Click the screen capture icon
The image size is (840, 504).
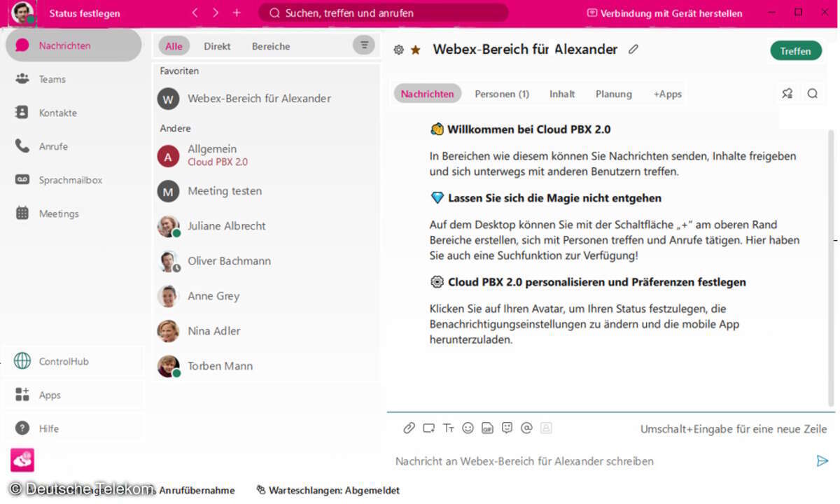pyautogui.click(x=429, y=428)
